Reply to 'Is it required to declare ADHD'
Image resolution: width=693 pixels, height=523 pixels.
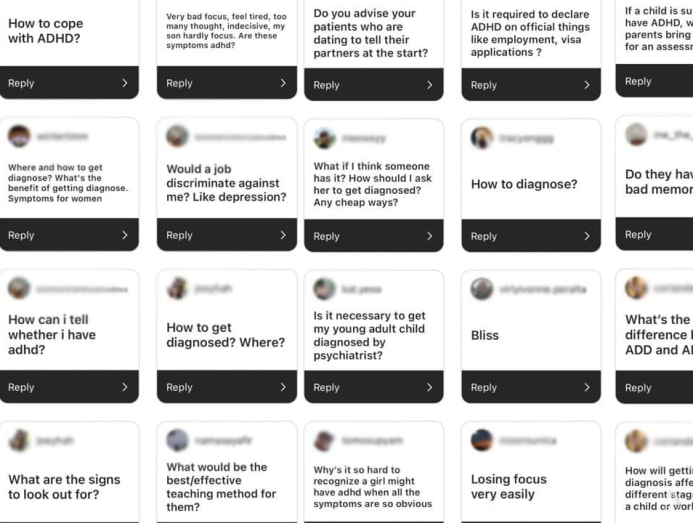click(484, 85)
